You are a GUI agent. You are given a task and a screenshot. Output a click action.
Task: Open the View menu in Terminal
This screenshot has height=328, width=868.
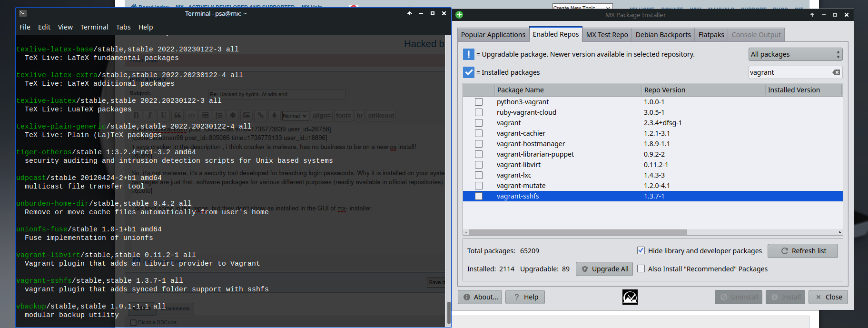pos(65,27)
